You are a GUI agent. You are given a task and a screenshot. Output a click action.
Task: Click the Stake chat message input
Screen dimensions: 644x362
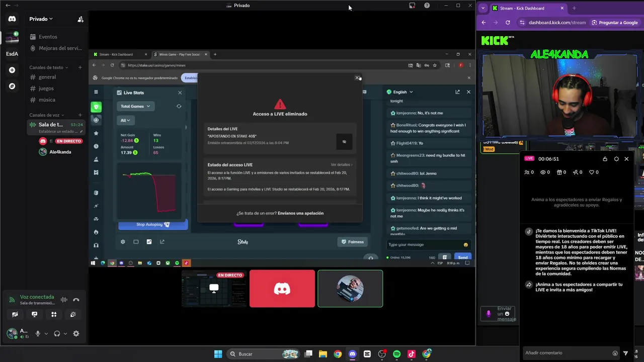click(424, 244)
